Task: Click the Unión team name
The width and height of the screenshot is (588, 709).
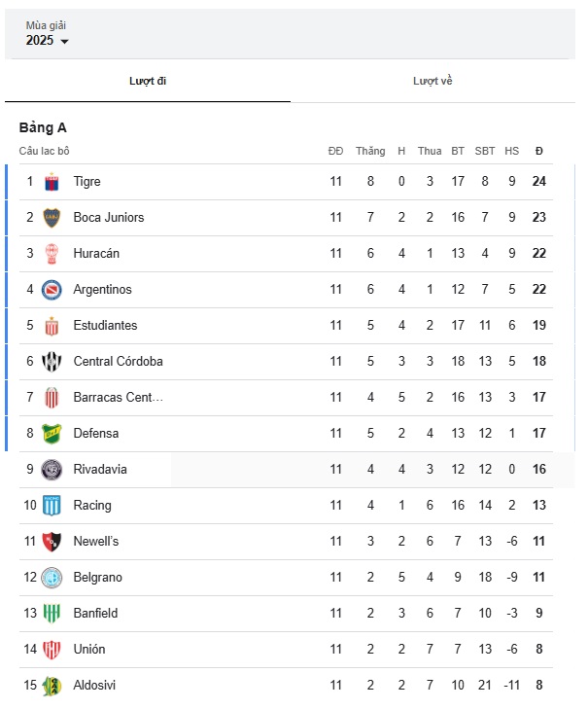Action: click(x=89, y=650)
